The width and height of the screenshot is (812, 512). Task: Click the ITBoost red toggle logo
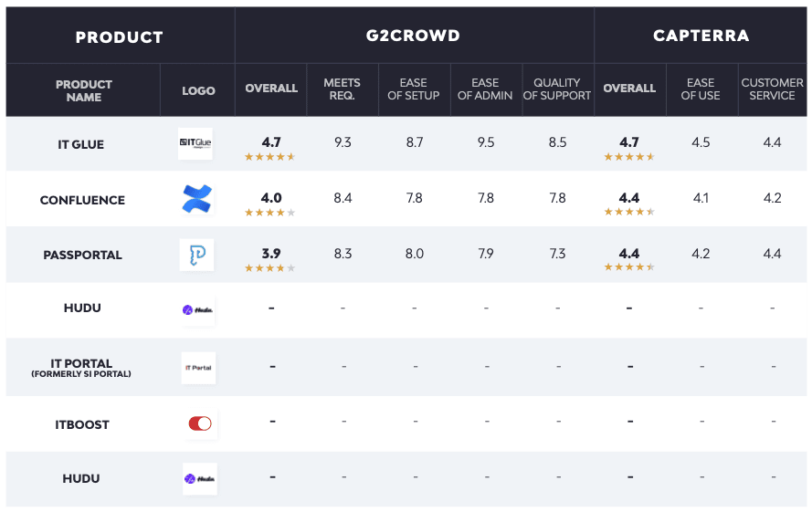(x=199, y=423)
